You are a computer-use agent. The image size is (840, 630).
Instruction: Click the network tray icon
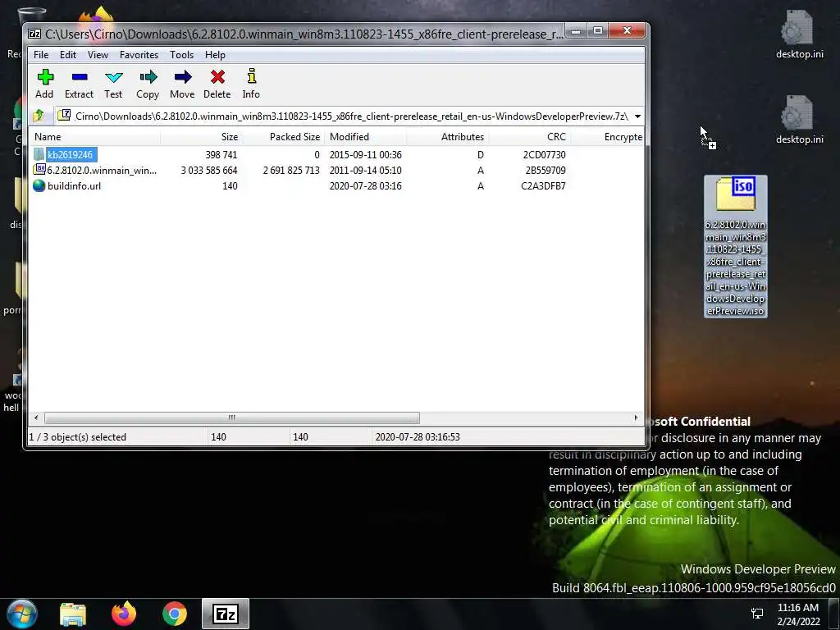[x=757, y=614]
